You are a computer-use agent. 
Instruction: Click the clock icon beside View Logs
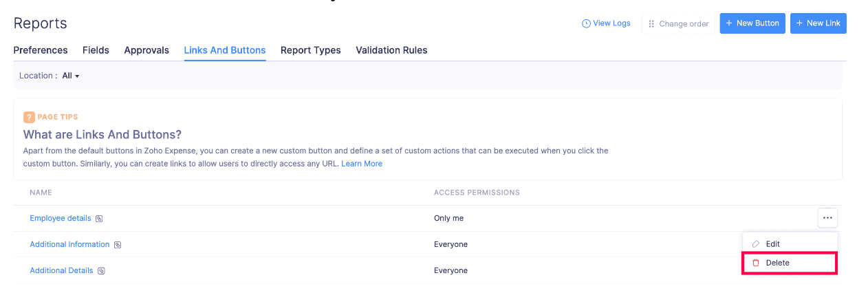pyautogui.click(x=586, y=23)
